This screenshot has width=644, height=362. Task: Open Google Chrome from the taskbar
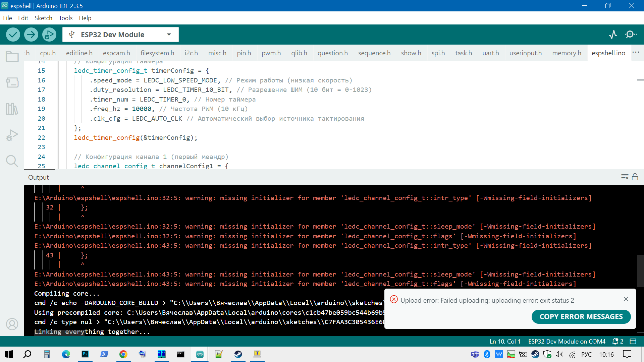click(x=123, y=354)
